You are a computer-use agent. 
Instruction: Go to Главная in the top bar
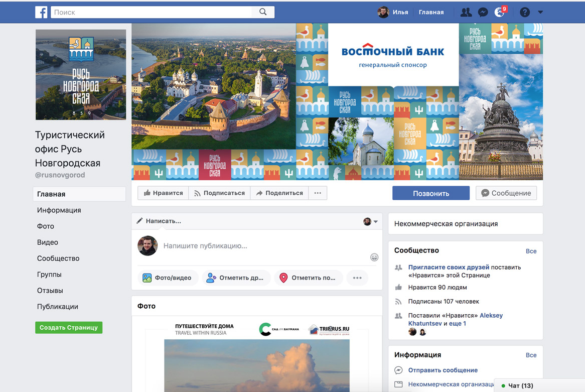click(x=431, y=13)
